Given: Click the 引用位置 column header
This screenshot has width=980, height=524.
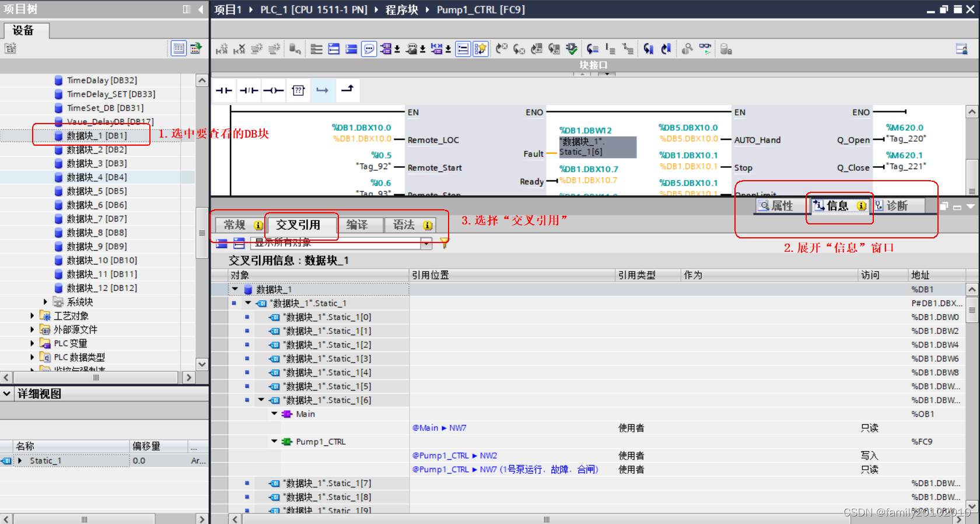Looking at the screenshot, I should click(x=430, y=275).
